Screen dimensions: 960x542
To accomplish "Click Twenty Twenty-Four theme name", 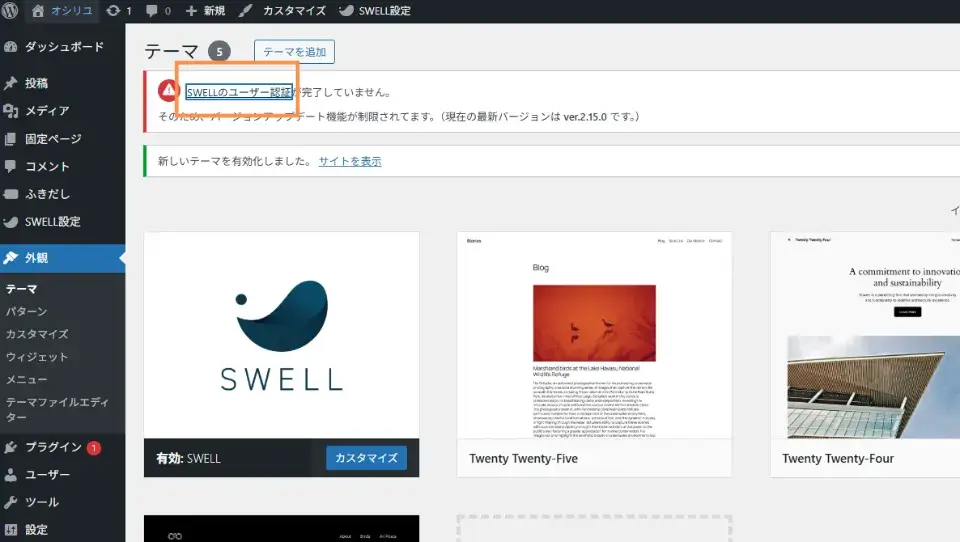I will [838, 459].
